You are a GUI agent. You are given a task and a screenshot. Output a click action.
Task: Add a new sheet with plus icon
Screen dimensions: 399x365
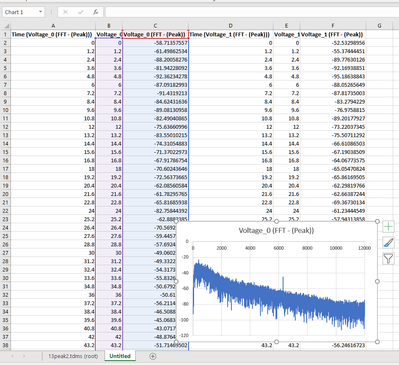[153, 356]
